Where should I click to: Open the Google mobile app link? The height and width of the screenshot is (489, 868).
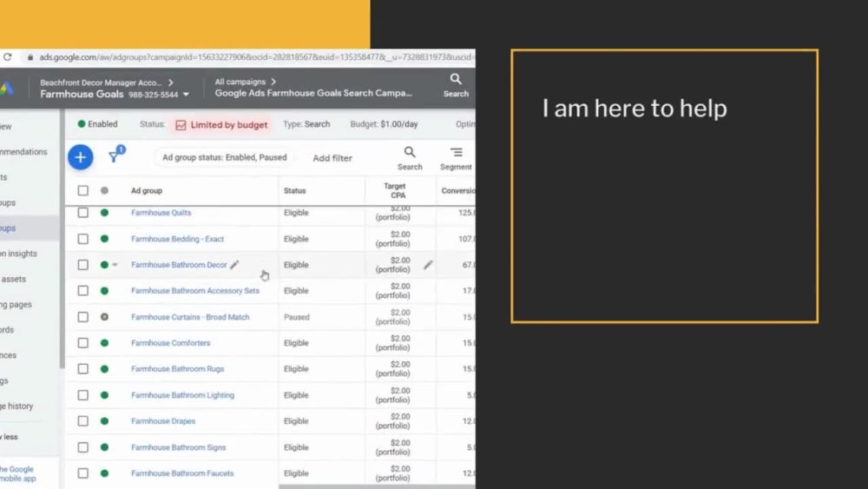coord(17,473)
